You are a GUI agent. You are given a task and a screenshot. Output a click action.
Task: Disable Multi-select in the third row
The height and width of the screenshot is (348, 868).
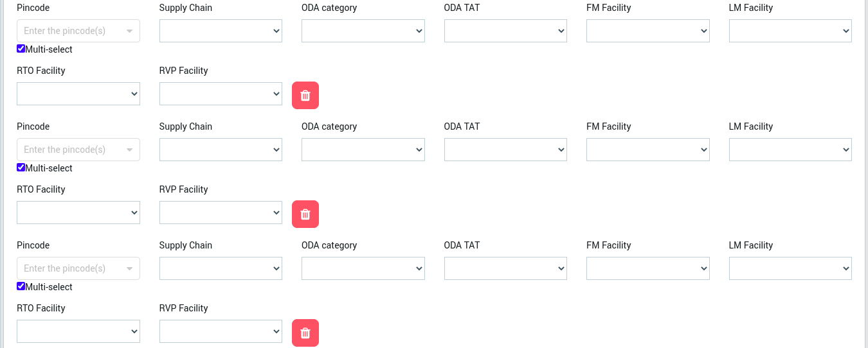[21, 286]
